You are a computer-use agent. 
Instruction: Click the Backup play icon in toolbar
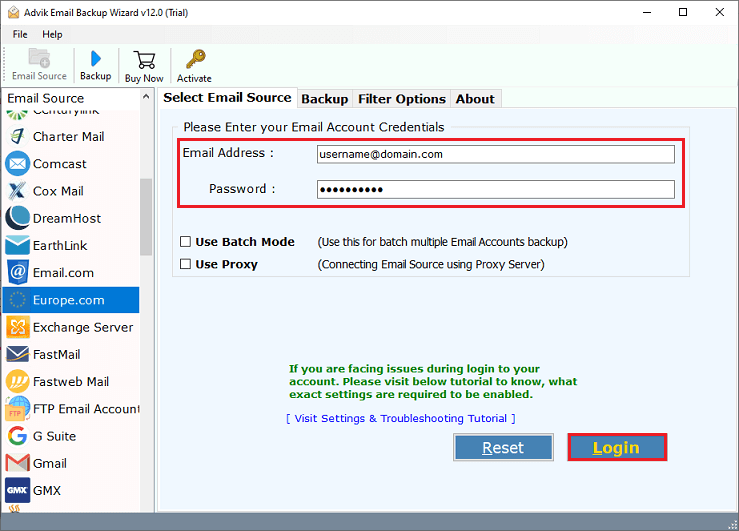click(96, 58)
